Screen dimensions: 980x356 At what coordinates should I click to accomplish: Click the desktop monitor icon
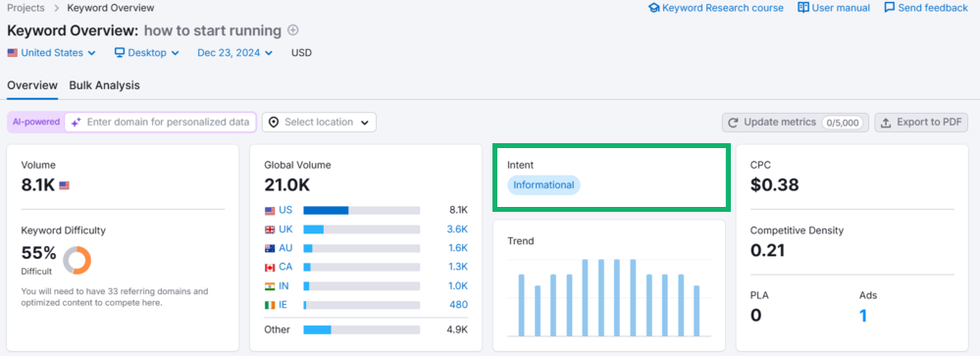tap(120, 53)
